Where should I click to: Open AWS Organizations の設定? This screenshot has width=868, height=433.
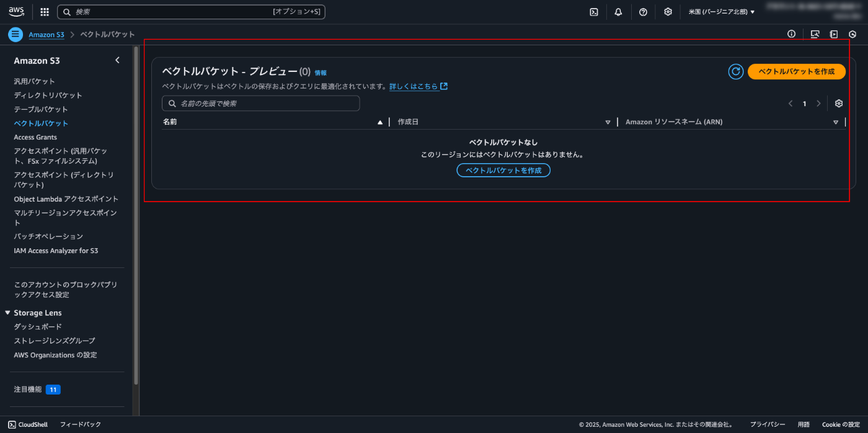point(55,355)
